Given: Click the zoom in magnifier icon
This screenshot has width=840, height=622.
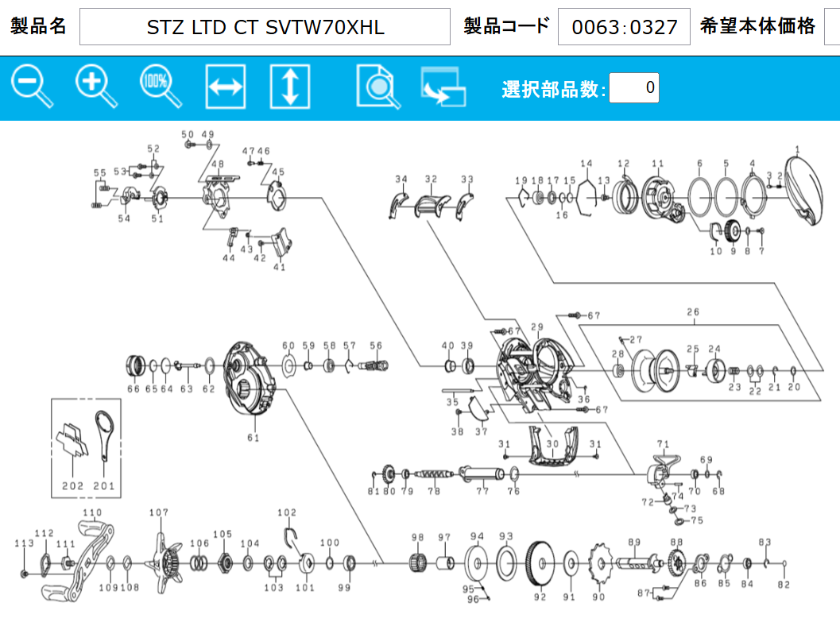Looking at the screenshot, I should tap(96, 87).
